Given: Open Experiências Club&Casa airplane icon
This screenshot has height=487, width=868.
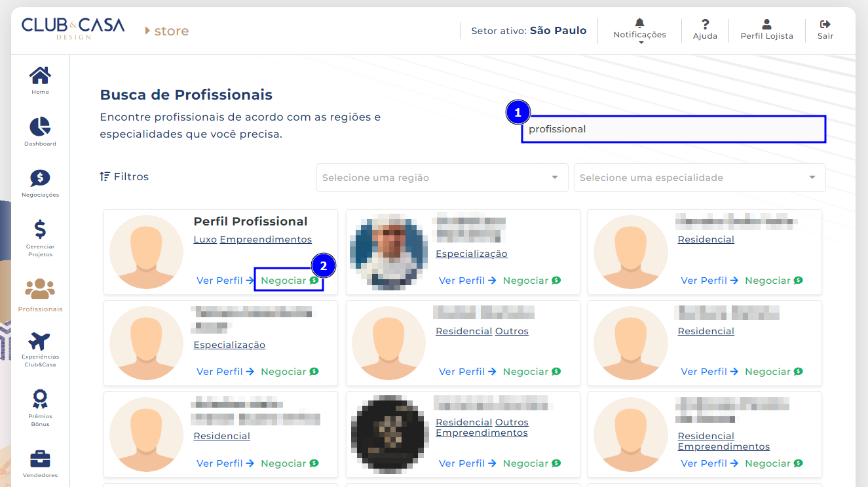Looking at the screenshot, I should 40,342.
